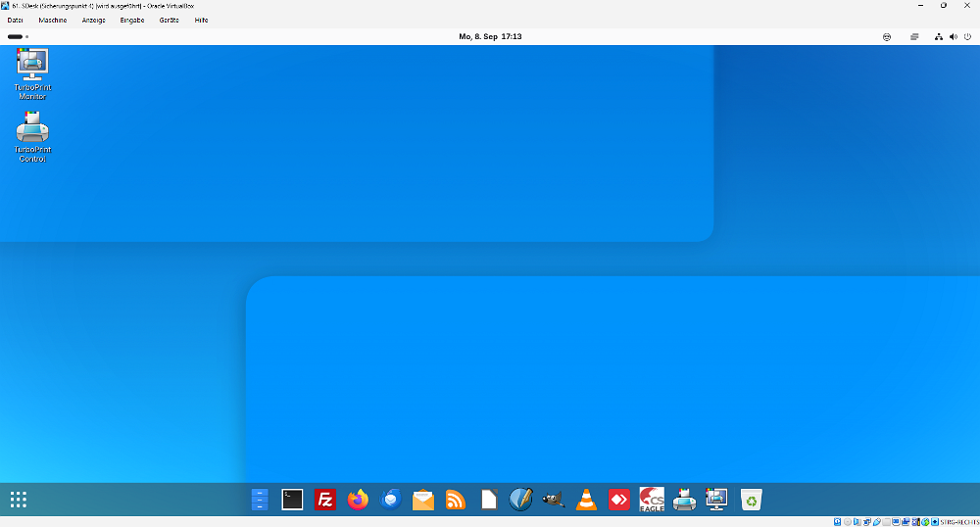Open the VirtualBox Maschine menu

click(x=53, y=20)
